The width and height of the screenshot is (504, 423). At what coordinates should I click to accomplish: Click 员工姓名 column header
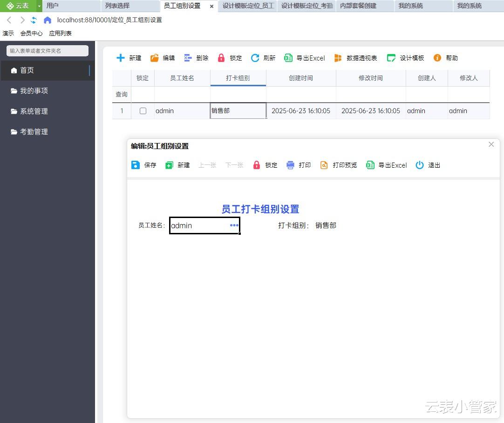(182, 78)
